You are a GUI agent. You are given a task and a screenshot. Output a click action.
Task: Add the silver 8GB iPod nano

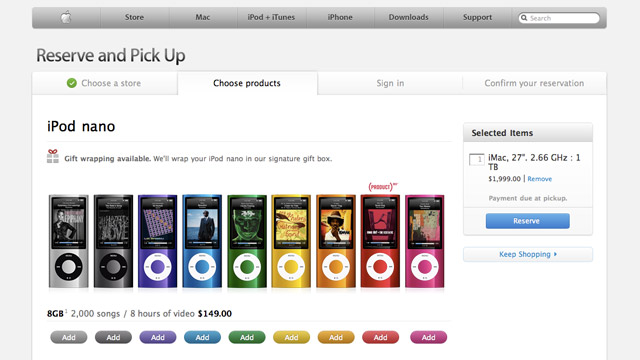[x=69, y=337]
